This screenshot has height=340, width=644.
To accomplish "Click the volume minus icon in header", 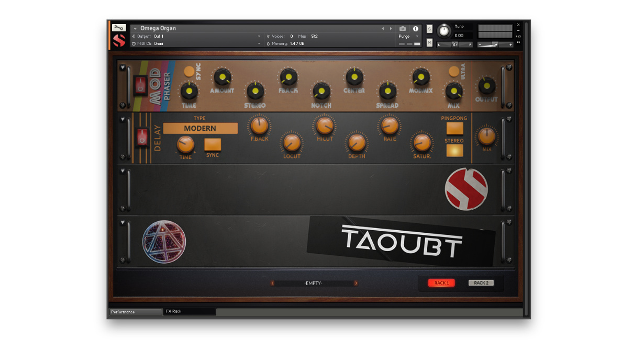I will point(481,44).
